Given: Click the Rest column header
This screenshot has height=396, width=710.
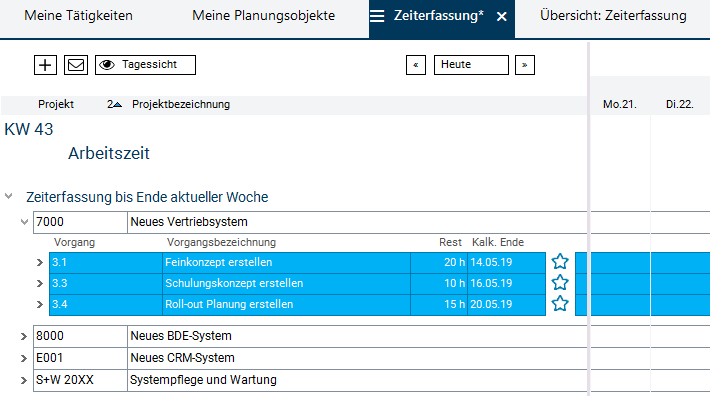Looking at the screenshot, I should [x=450, y=243].
